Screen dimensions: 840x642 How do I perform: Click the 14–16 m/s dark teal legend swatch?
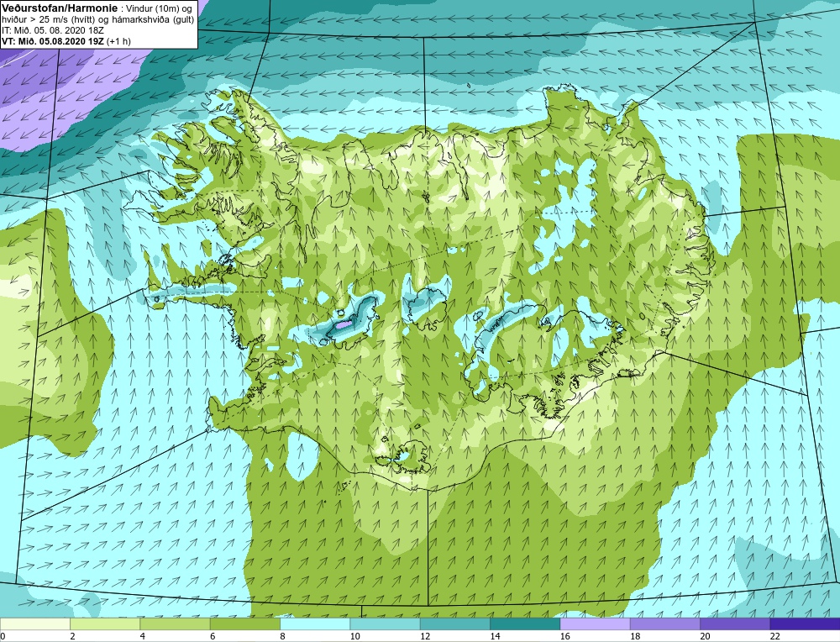coord(525,624)
